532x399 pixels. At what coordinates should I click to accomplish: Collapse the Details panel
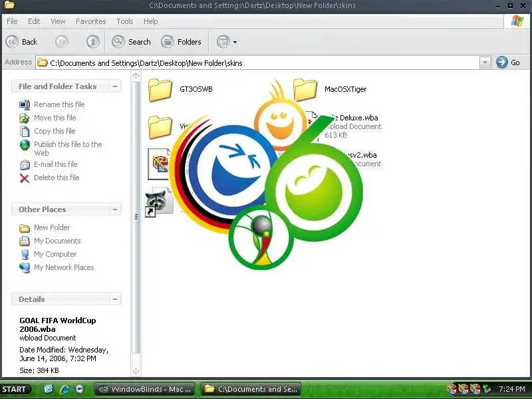[115, 299]
